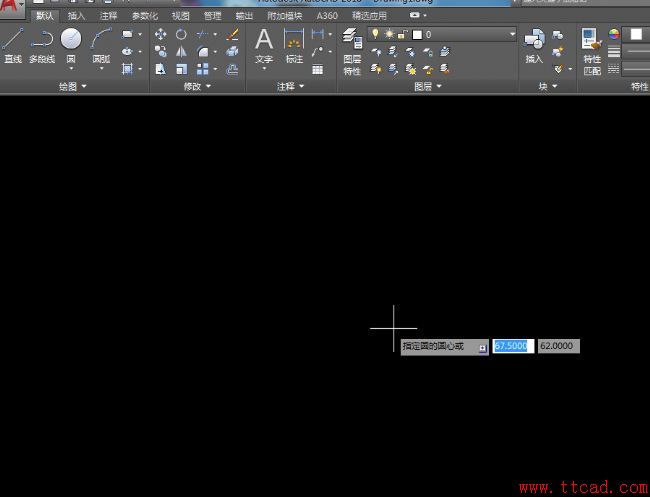The width and height of the screenshot is (650, 497).
Task: Click the Move tool icon
Action: click(160, 34)
